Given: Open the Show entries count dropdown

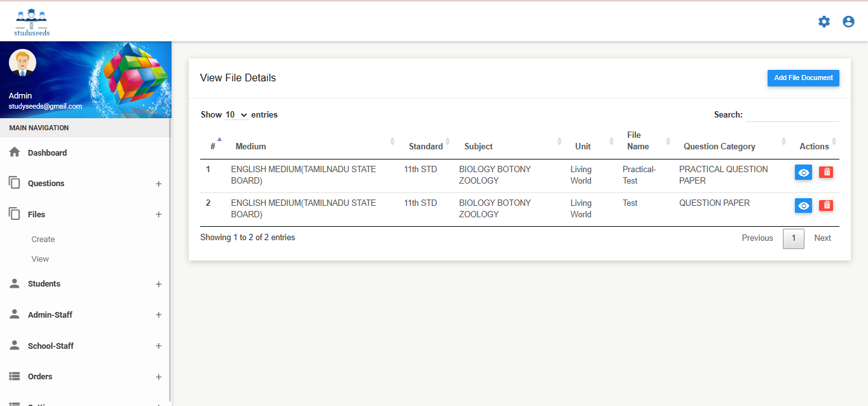Looking at the screenshot, I should tap(236, 115).
